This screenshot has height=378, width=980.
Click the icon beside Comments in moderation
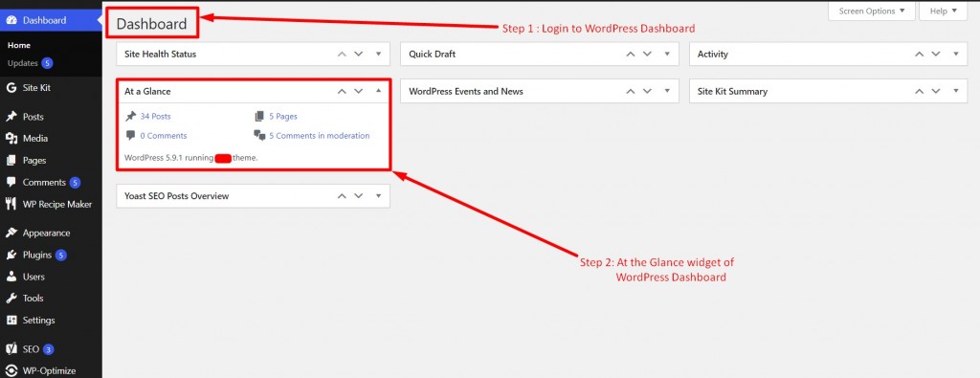click(260, 136)
